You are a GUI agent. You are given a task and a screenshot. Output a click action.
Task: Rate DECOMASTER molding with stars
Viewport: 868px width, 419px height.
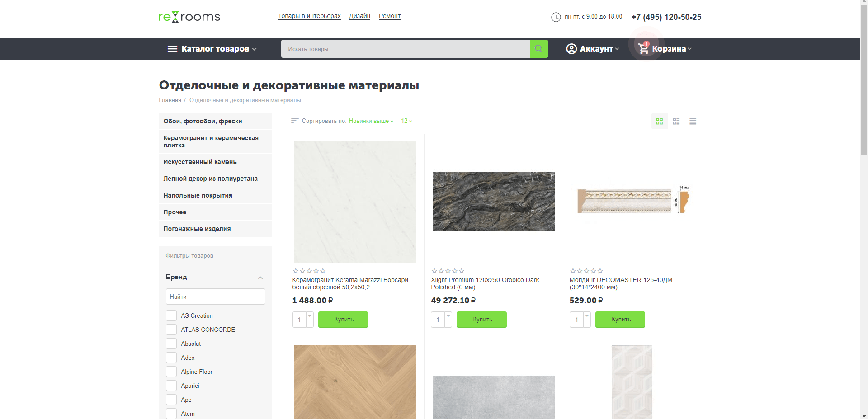click(586, 271)
